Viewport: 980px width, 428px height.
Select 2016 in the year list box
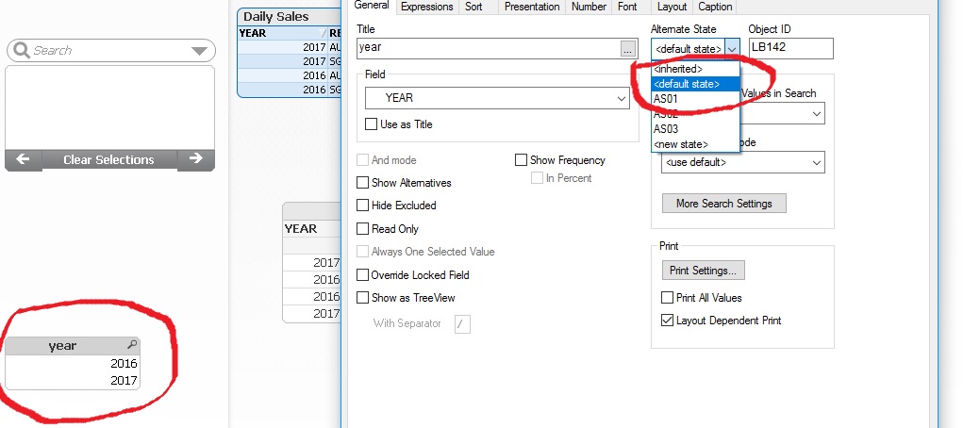coord(73,363)
